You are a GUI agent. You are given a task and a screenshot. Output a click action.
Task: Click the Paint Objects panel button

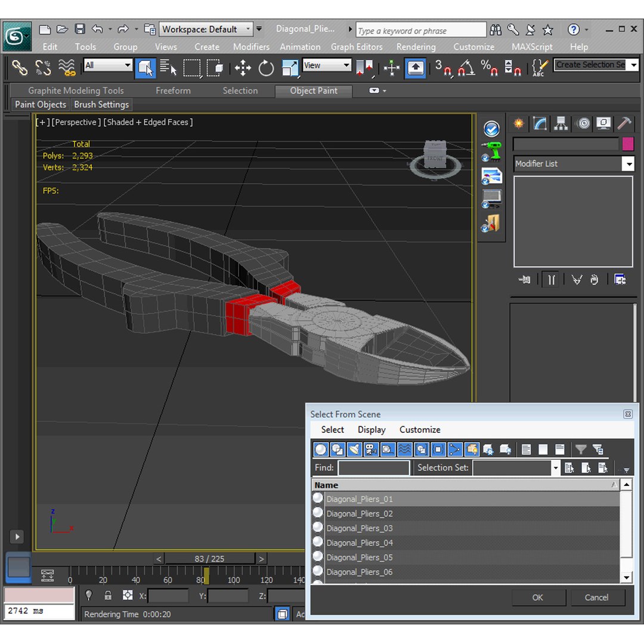(41, 105)
